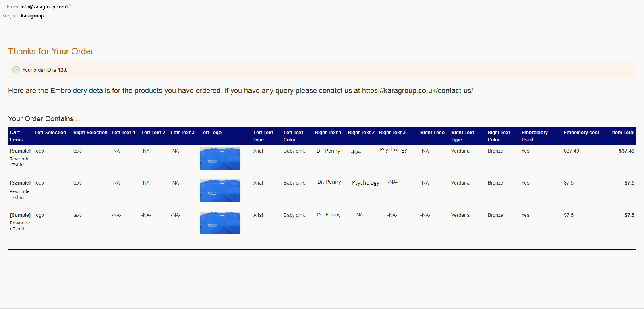This screenshot has height=309, width=644.
Task: Click the bold $37.49 item total
Action: [x=627, y=151]
